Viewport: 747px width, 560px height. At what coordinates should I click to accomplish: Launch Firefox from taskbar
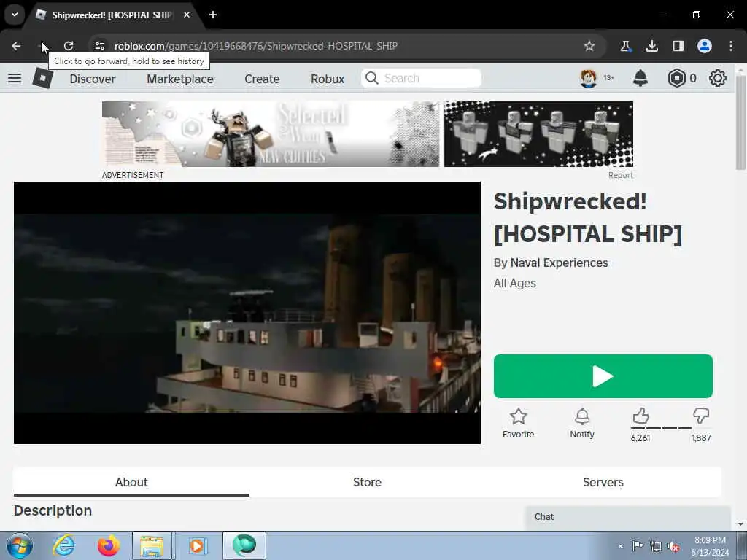(109, 545)
